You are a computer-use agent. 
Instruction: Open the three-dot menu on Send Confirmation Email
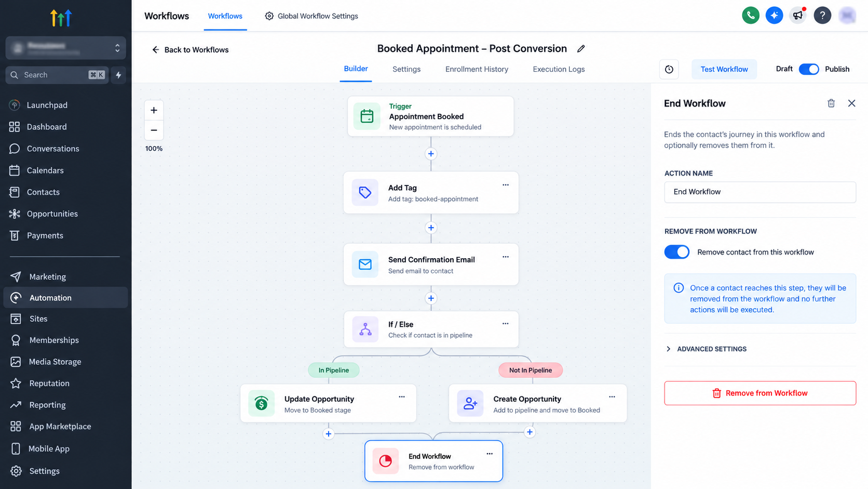(x=506, y=257)
